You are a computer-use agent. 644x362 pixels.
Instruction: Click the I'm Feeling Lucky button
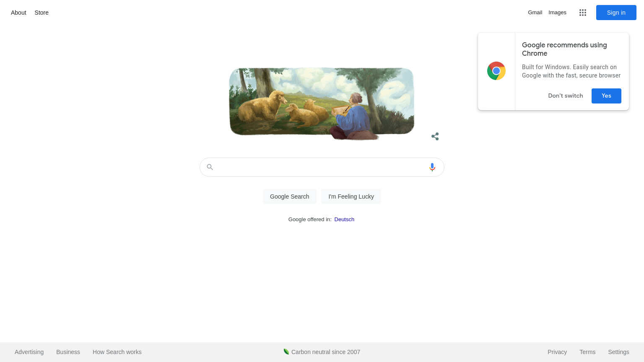click(x=351, y=197)
